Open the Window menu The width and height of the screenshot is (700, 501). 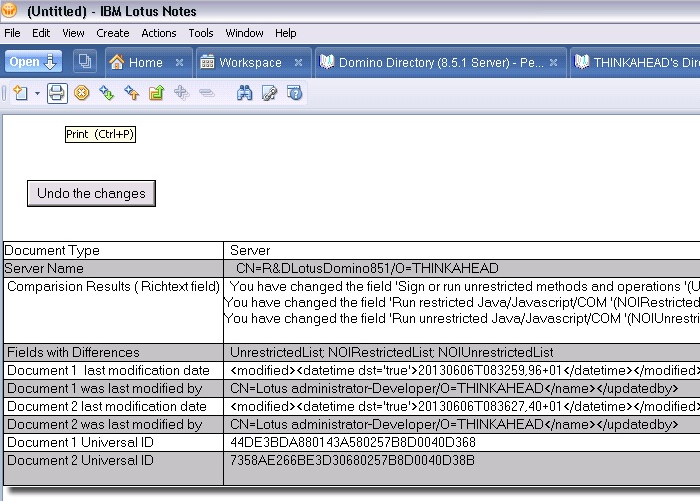point(244,33)
